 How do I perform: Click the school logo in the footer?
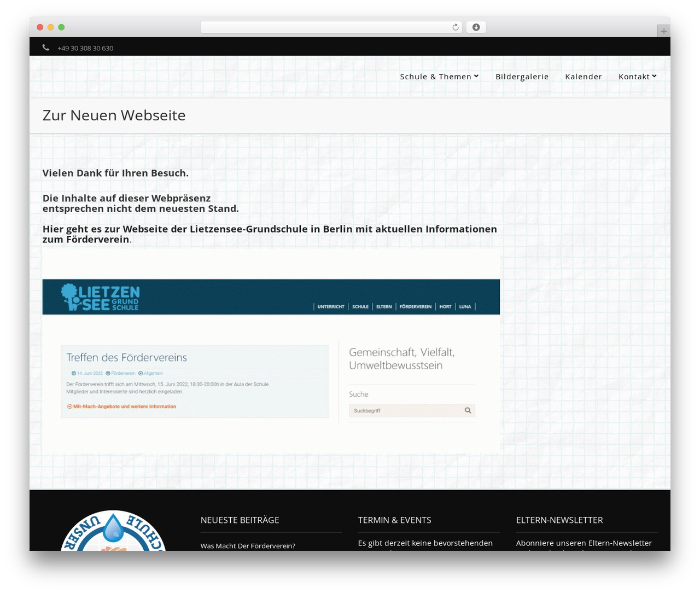point(113,531)
